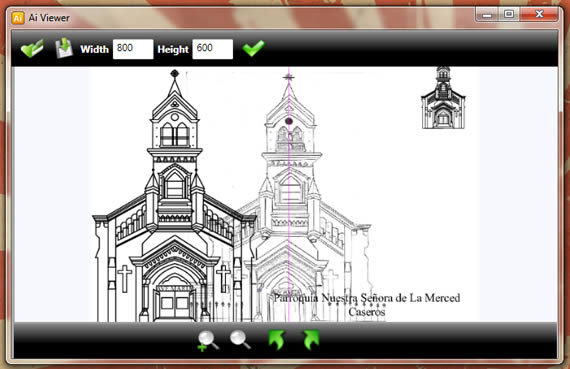Click the open file folder icon
Screen dimensions: 570x369
coord(32,48)
